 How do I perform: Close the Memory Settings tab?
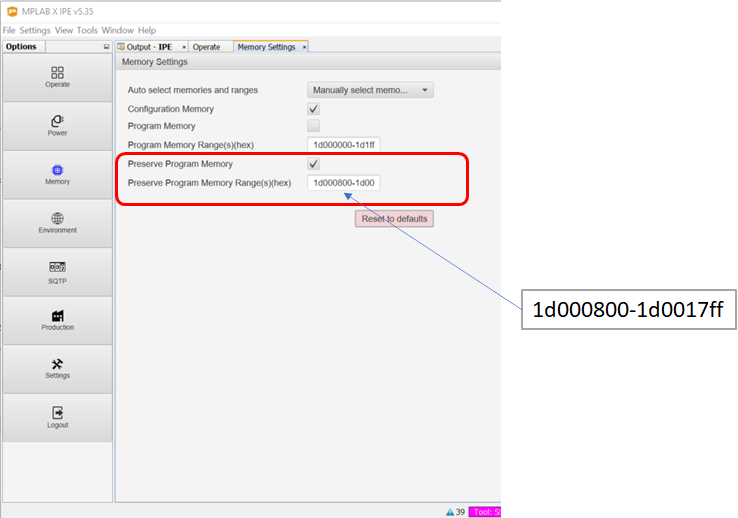[304, 47]
